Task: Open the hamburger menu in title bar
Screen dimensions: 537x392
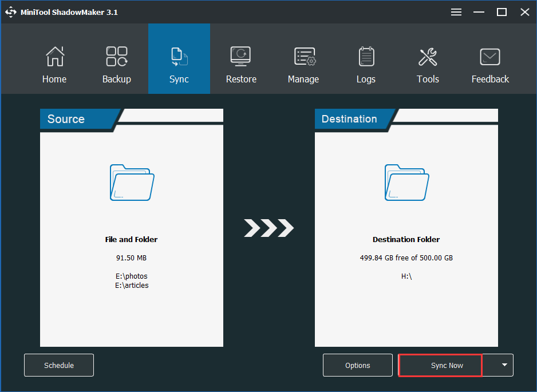Action: pyautogui.click(x=456, y=13)
